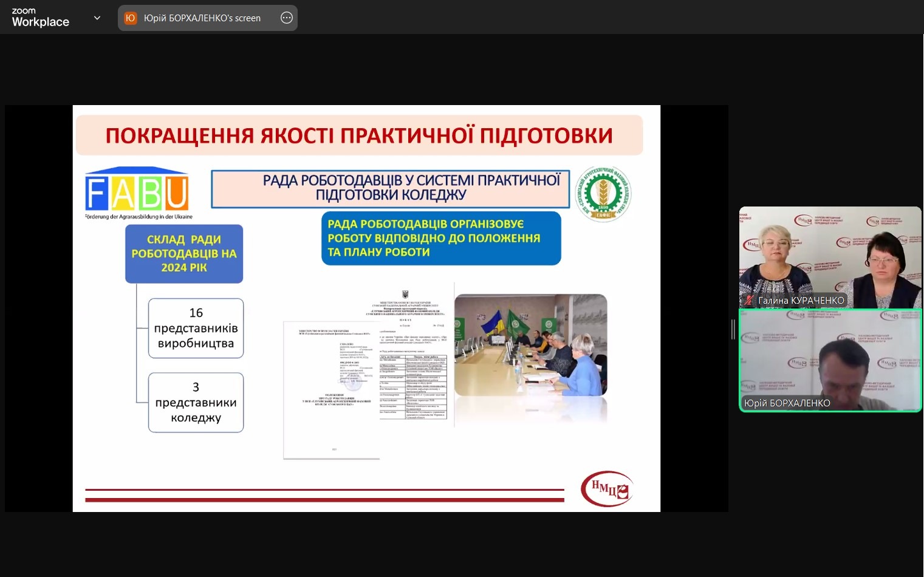924x577 pixels.
Task: Click the meeting room photo on the slide
Action: click(530, 345)
